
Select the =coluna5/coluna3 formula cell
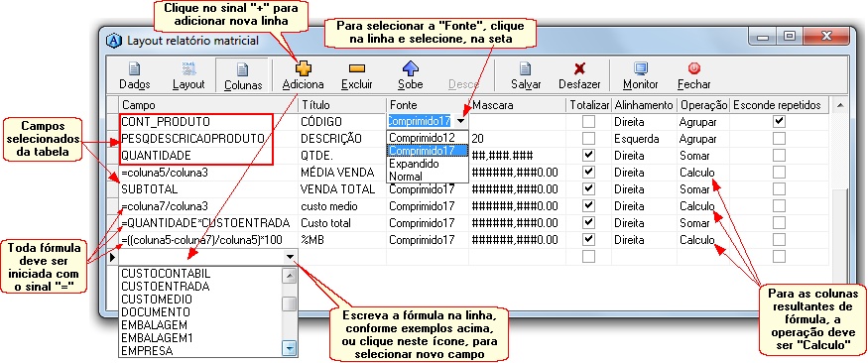[x=208, y=173]
